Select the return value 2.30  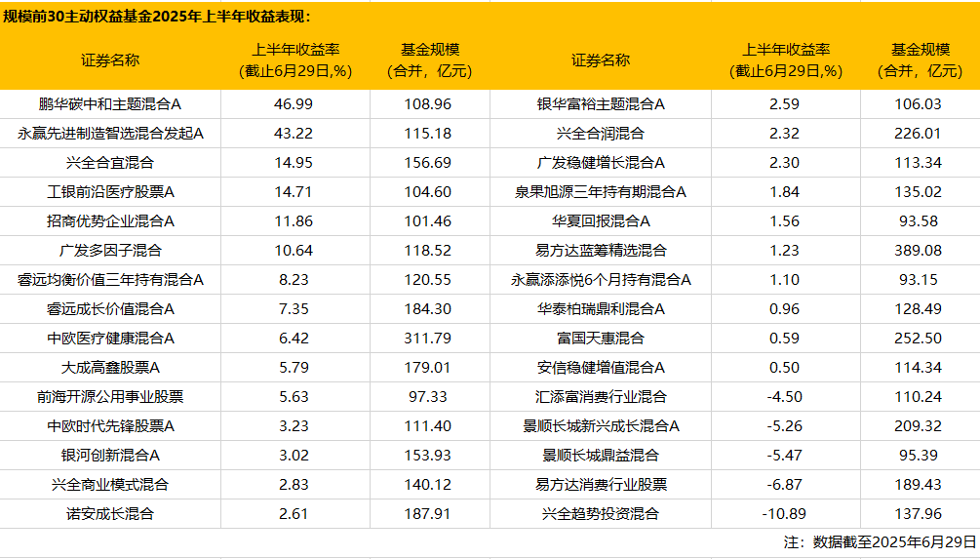(784, 163)
